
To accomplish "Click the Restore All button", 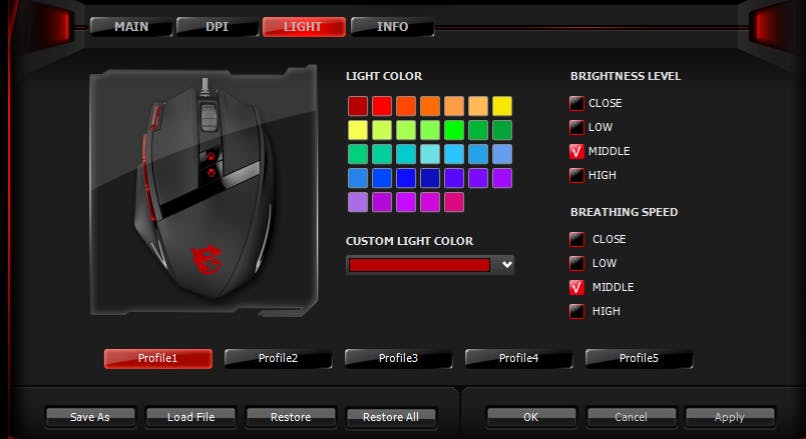I will pos(391,417).
